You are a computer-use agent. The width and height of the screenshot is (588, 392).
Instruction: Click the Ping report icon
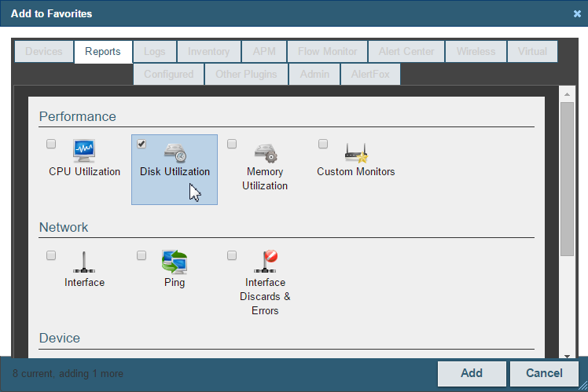pyautogui.click(x=175, y=262)
